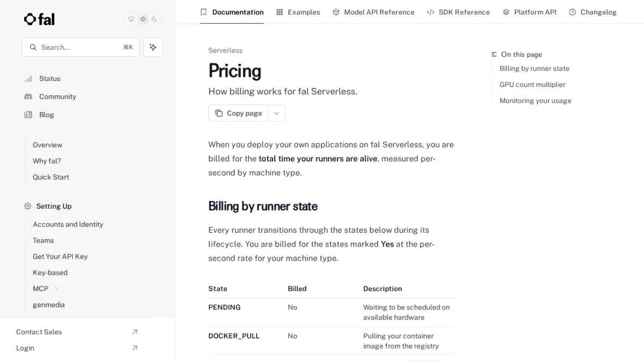644x362 pixels.
Task: Click the Login link
Action: (25, 348)
